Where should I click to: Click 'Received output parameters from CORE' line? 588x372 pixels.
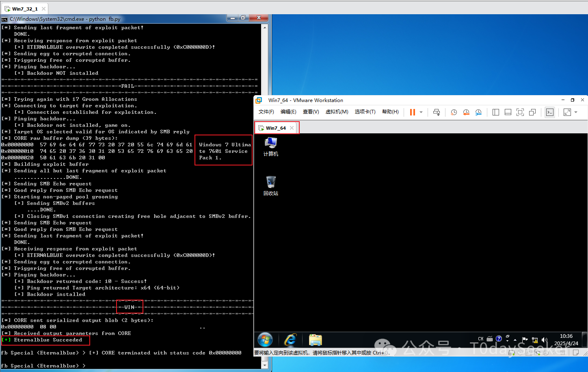pos(66,333)
